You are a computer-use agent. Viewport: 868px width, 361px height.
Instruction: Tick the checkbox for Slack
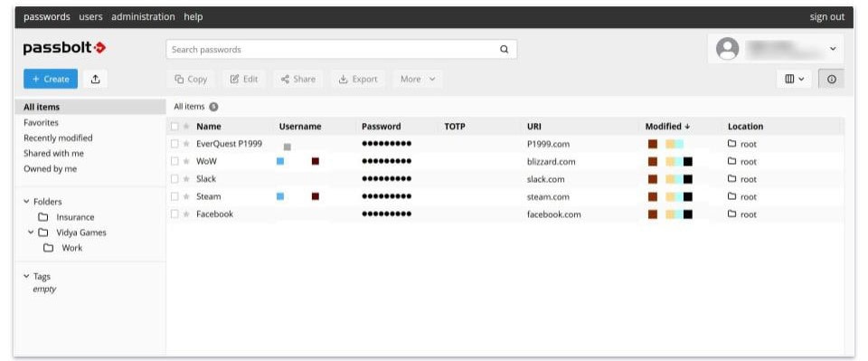pyautogui.click(x=175, y=179)
